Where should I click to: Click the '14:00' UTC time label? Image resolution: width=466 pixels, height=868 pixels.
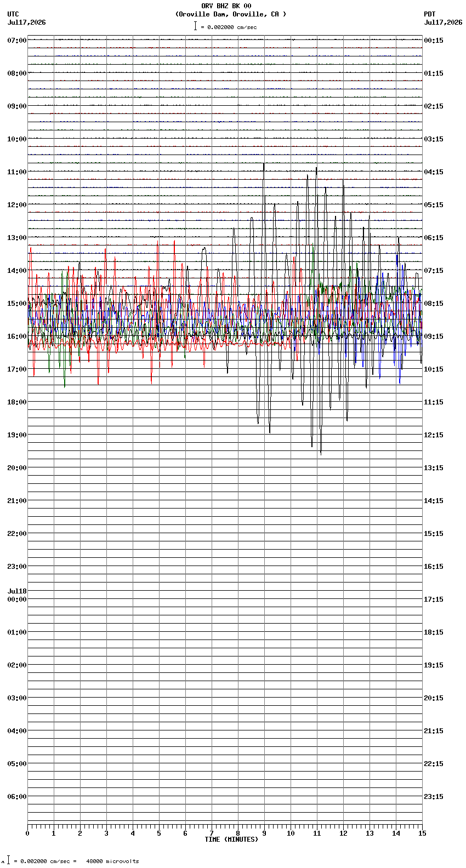click(17, 271)
